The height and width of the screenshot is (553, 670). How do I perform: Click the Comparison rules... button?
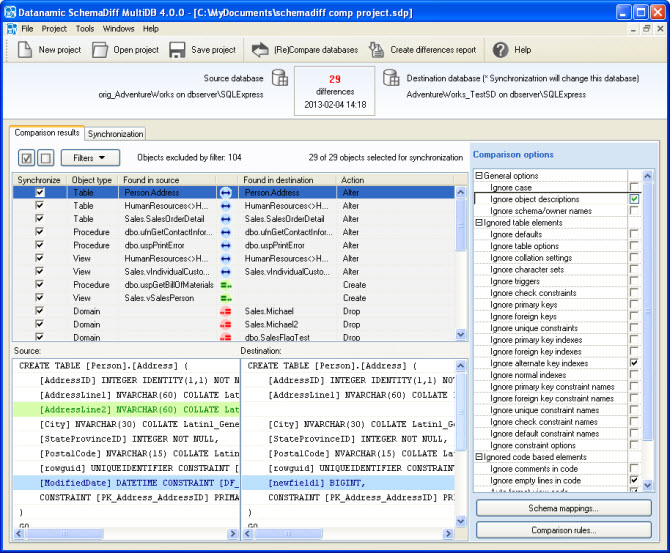(x=564, y=530)
